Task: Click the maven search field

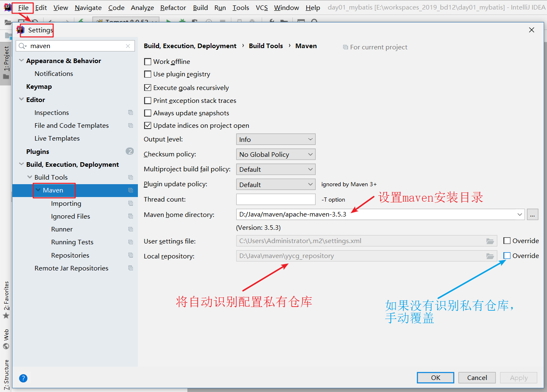Action: [75, 46]
